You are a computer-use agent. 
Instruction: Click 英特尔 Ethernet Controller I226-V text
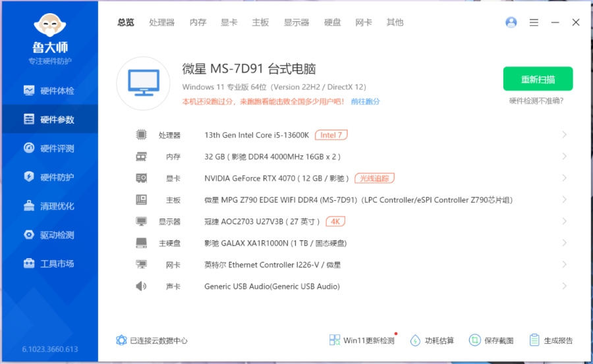coord(272,265)
